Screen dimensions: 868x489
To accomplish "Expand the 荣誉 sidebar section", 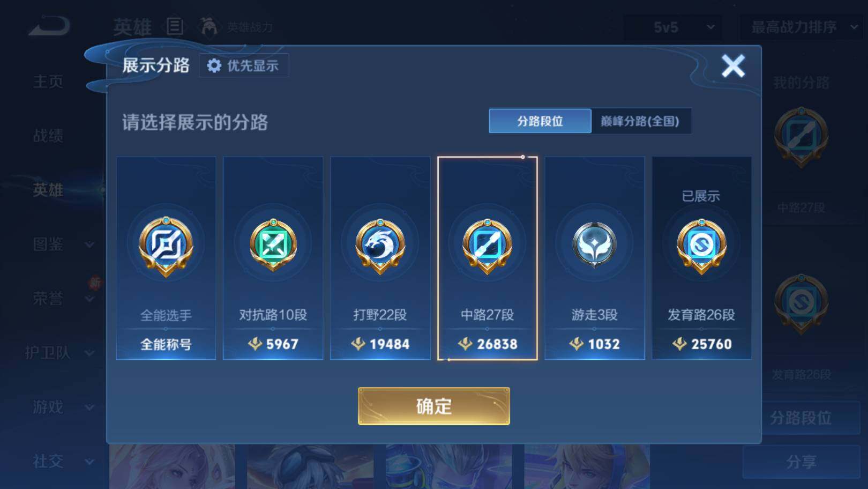I will (63, 298).
